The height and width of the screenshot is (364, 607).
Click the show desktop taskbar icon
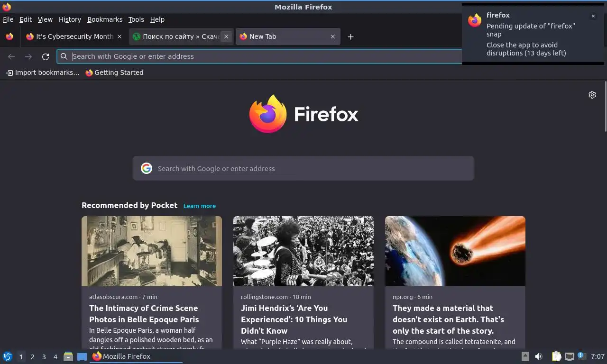[x=82, y=356]
